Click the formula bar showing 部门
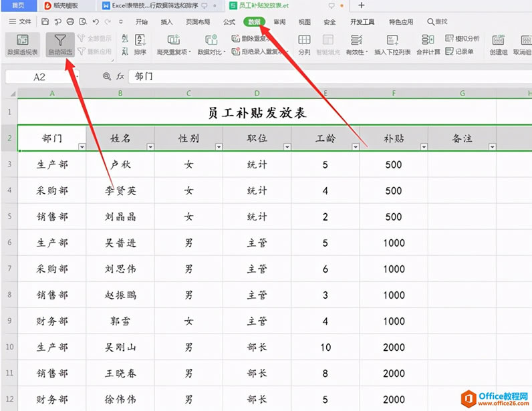The width and height of the screenshot is (532, 411). click(x=330, y=76)
